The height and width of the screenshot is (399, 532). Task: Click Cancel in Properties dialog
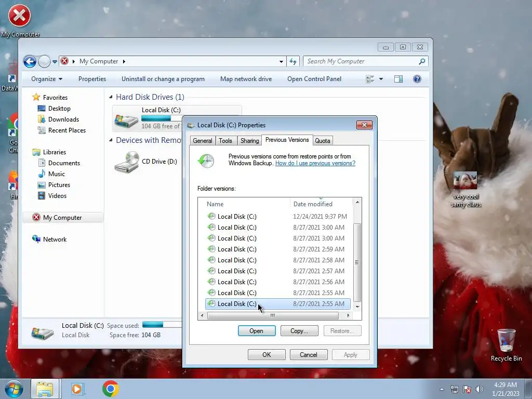[309, 354]
